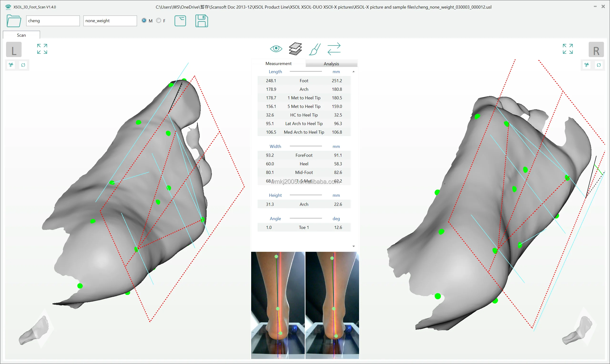Click the swap feet arrows icon
Viewport: 610px width, 364px height.
click(x=334, y=49)
